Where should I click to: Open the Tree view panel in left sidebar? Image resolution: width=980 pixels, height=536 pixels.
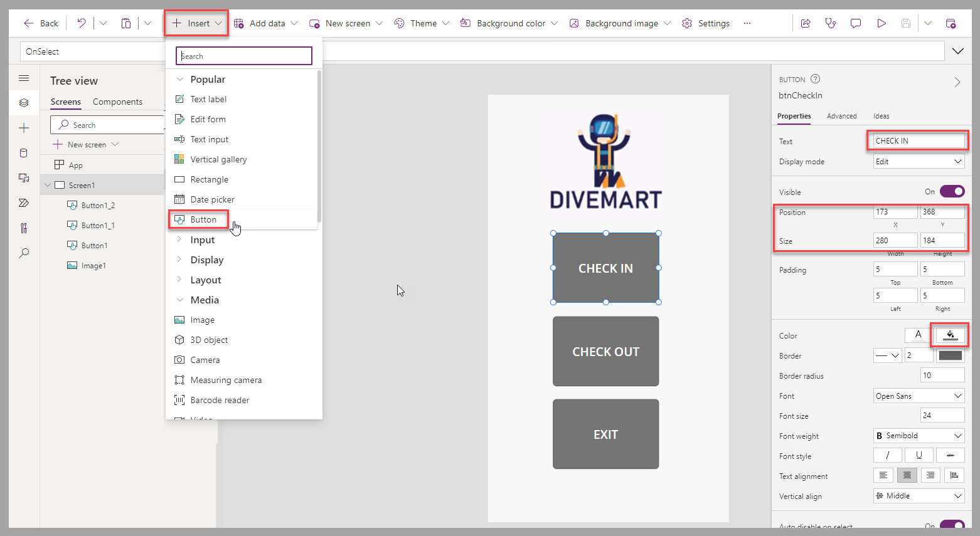[x=24, y=103]
